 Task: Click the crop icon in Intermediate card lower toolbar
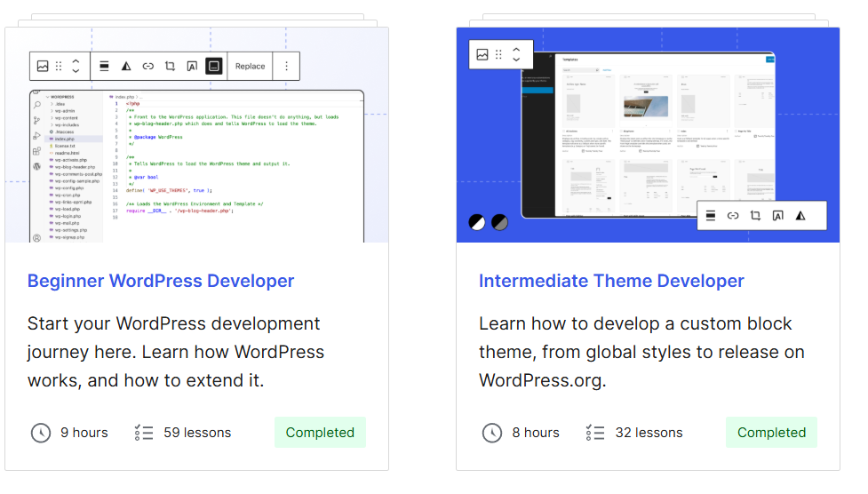(x=756, y=216)
